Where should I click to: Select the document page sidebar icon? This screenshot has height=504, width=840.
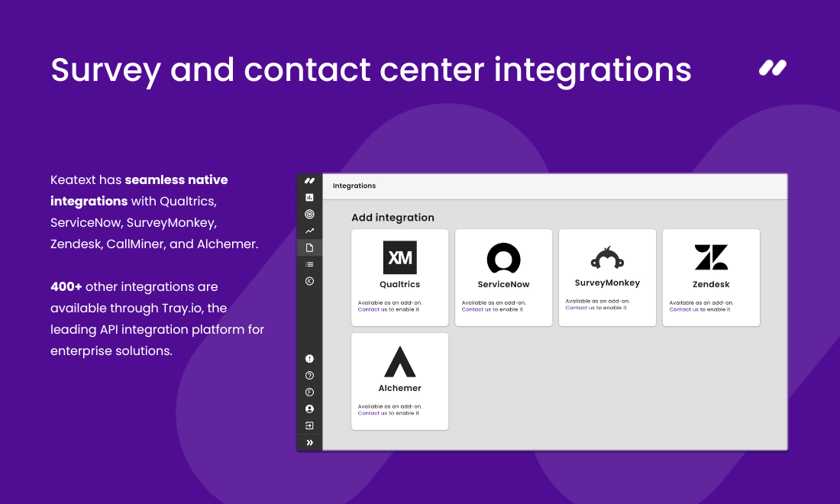pos(309,247)
